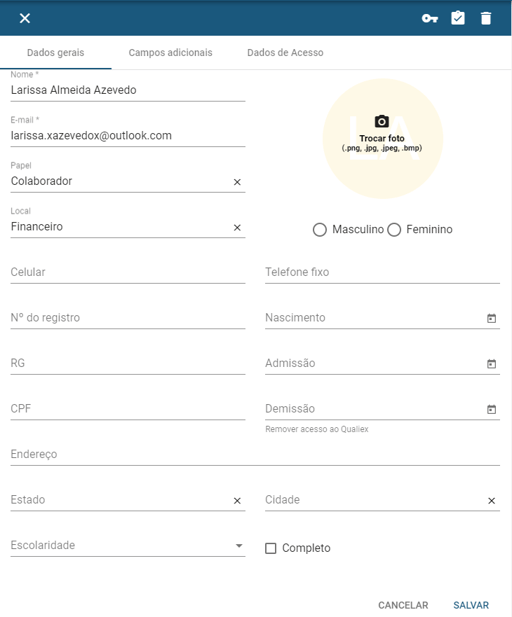Click camera icon to change photo
The height and width of the screenshot is (617, 512).
[x=382, y=121]
